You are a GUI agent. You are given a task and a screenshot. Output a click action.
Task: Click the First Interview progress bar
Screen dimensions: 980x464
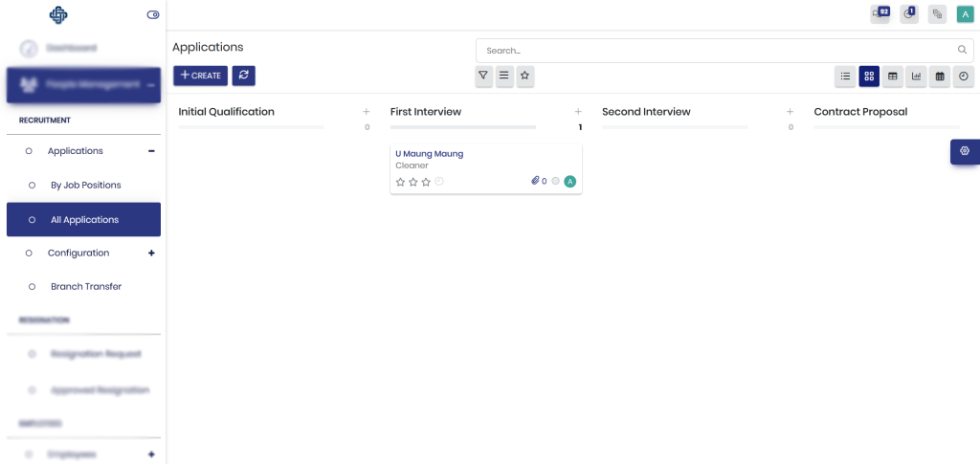[x=463, y=127]
